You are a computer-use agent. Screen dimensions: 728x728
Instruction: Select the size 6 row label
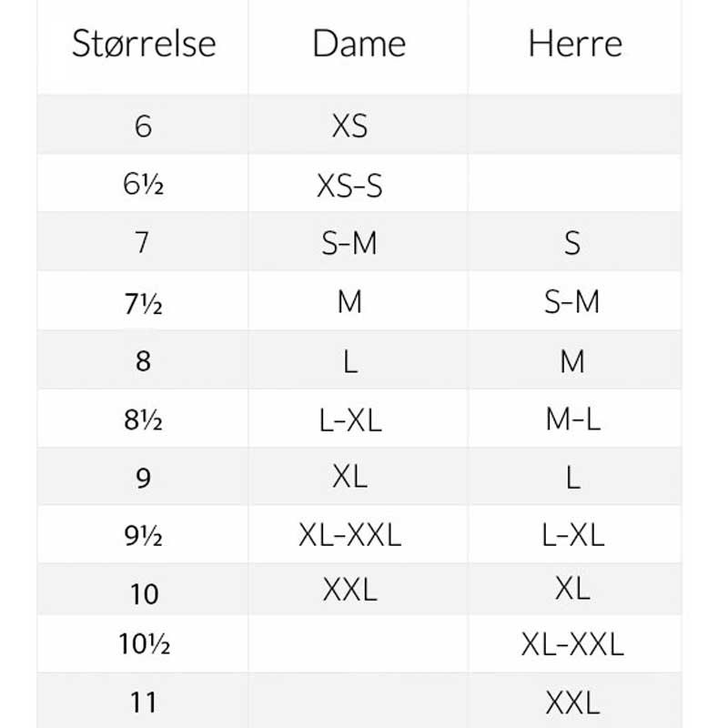tap(143, 126)
